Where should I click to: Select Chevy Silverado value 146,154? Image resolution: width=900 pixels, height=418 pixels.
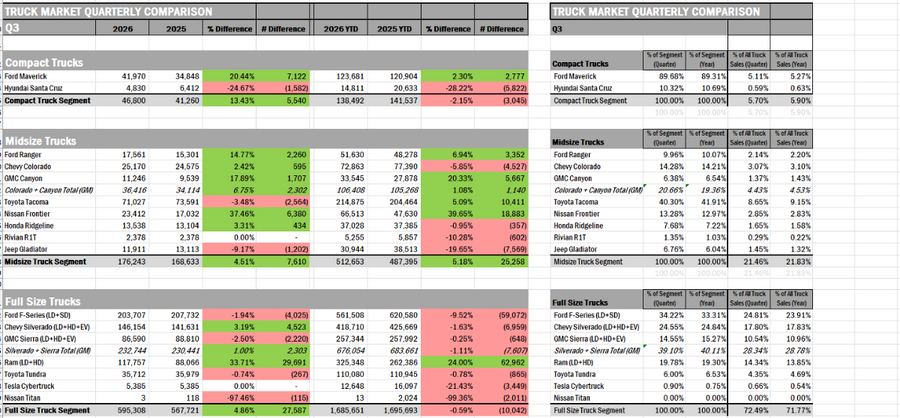122,327
